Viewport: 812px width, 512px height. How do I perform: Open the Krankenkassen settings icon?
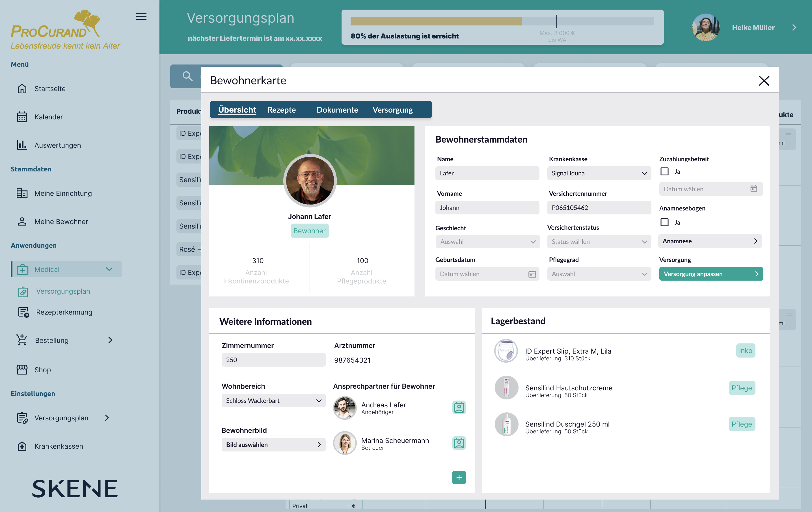point(22,446)
